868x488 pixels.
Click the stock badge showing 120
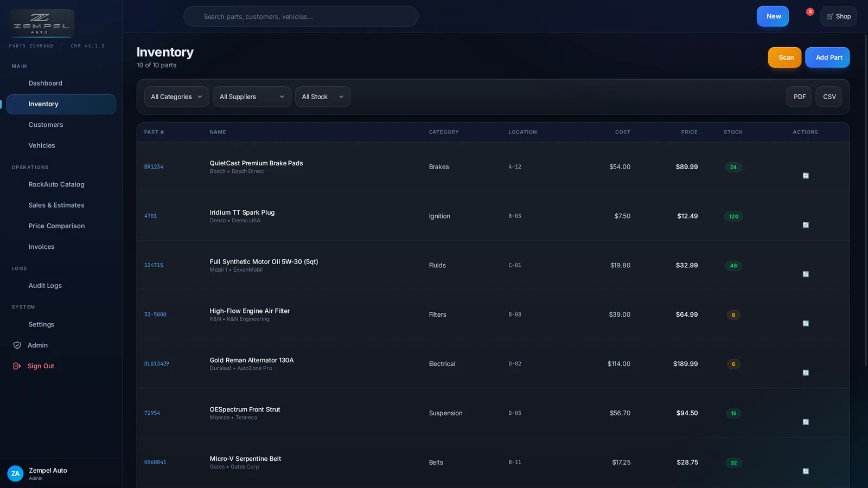point(733,216)
